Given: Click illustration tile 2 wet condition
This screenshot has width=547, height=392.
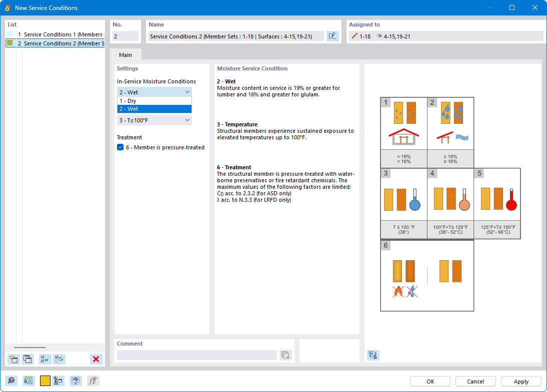Looking at the screenshot, I should tap(450, 132).
